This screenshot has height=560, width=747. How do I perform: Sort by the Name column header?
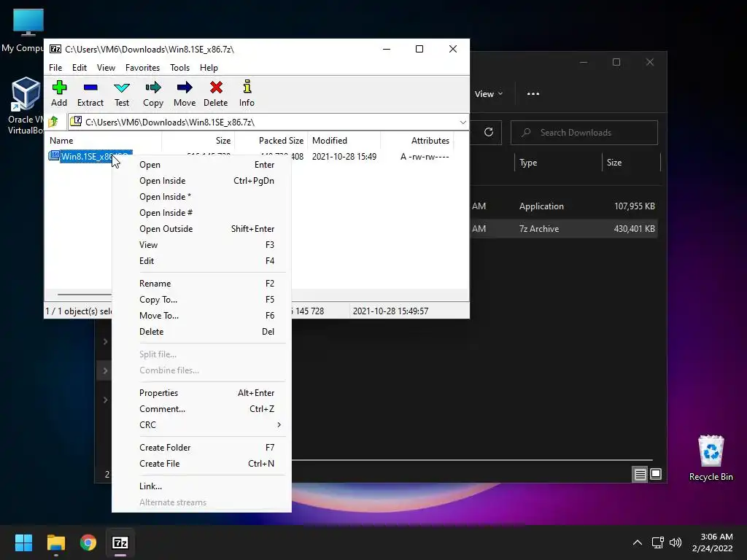pos(104,141)
